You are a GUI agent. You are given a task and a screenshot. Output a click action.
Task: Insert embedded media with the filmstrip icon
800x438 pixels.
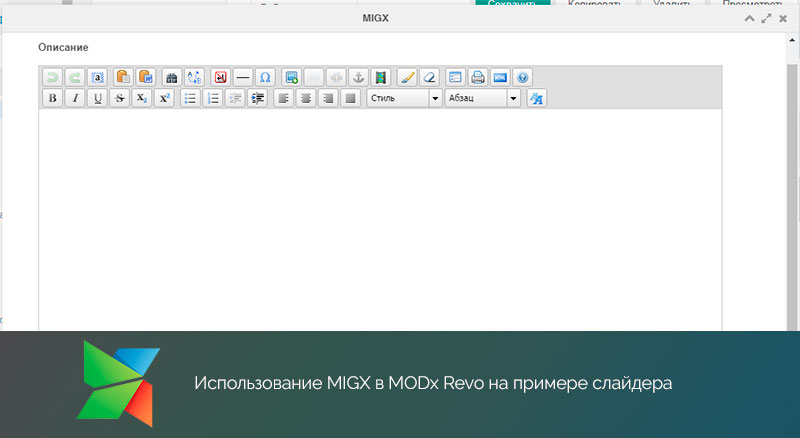pos(381,77)
